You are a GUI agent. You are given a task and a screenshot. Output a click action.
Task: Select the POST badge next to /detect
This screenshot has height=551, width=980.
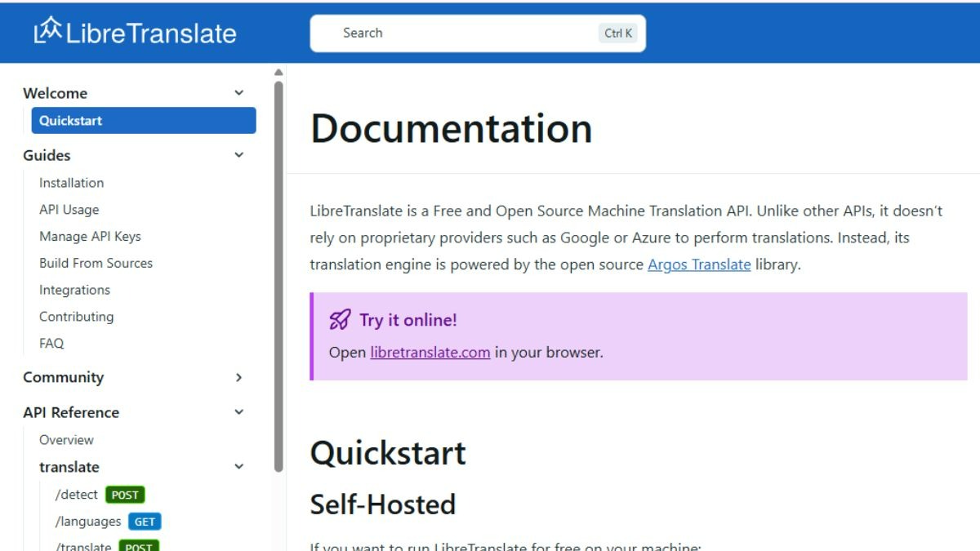tap(125, 495)
